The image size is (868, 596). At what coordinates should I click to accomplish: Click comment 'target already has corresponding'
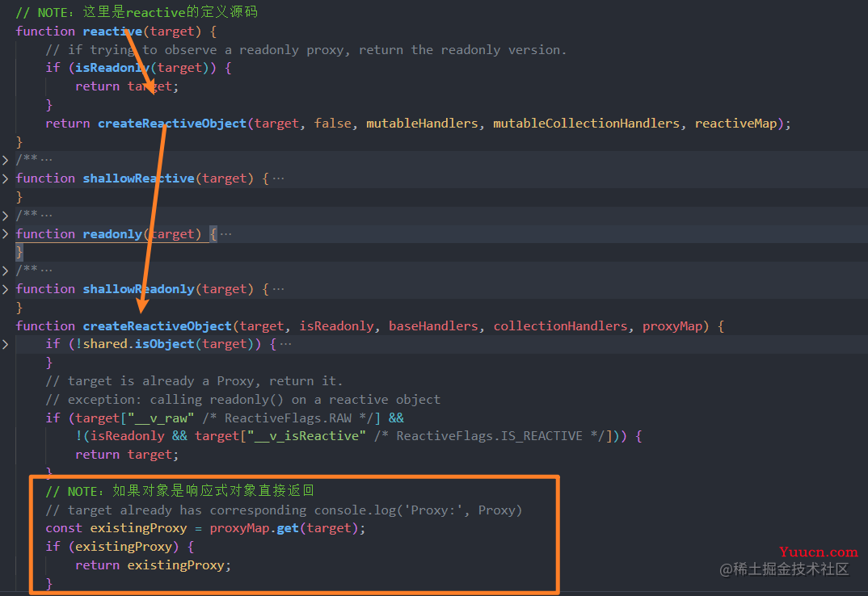[x=284, y=510]
